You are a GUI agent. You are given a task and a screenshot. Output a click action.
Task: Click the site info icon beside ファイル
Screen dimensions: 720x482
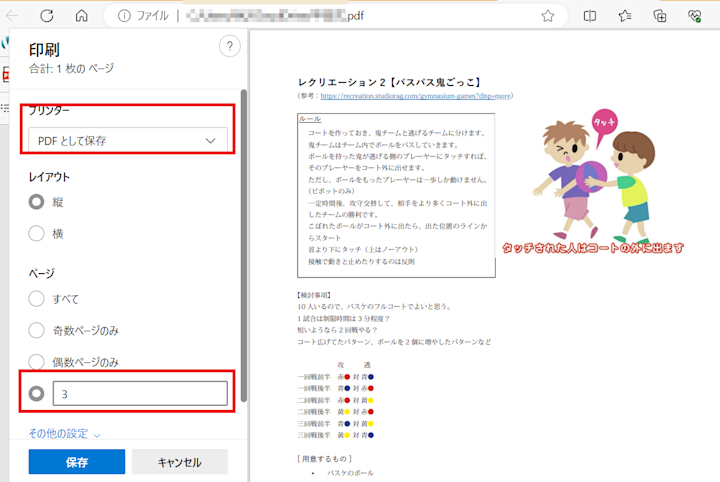pos(124,16)
